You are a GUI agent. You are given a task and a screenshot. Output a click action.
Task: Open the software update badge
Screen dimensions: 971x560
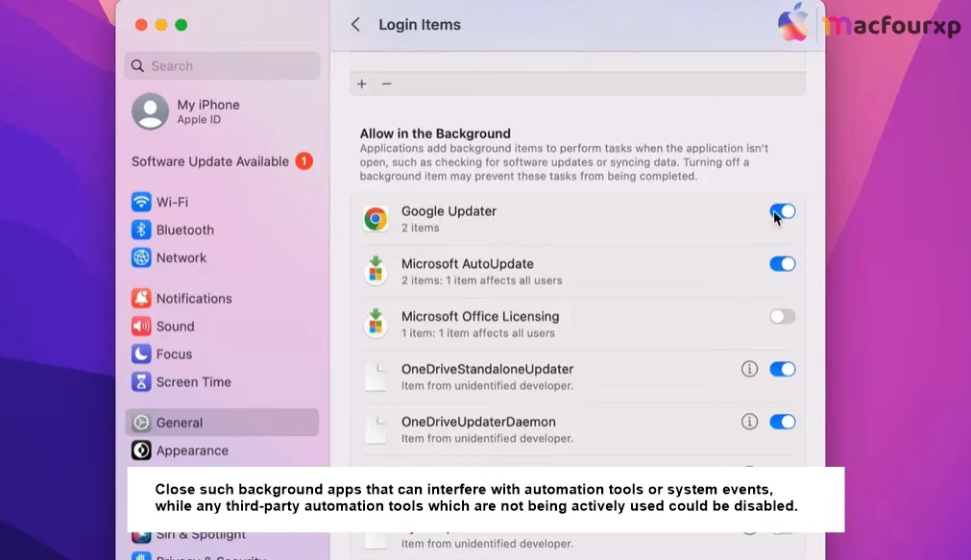tap(303, 161)
